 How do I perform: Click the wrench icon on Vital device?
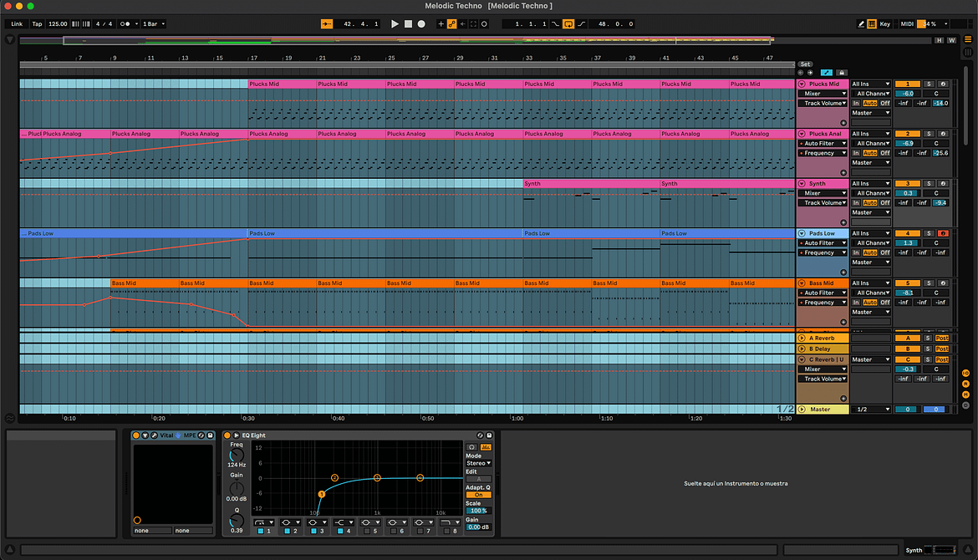click(x=154, y=435)
